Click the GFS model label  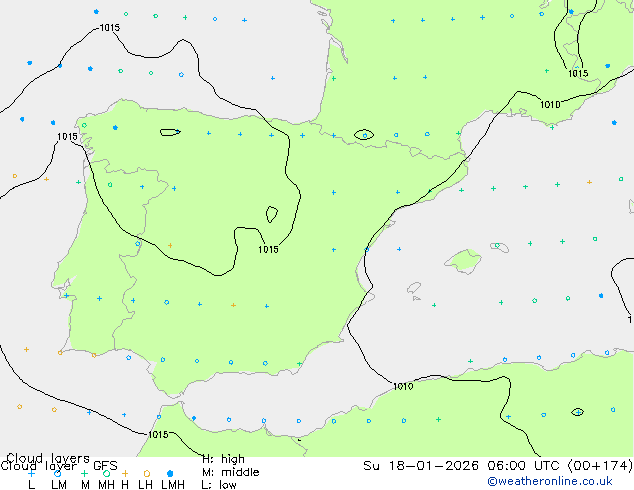point(105,466)
